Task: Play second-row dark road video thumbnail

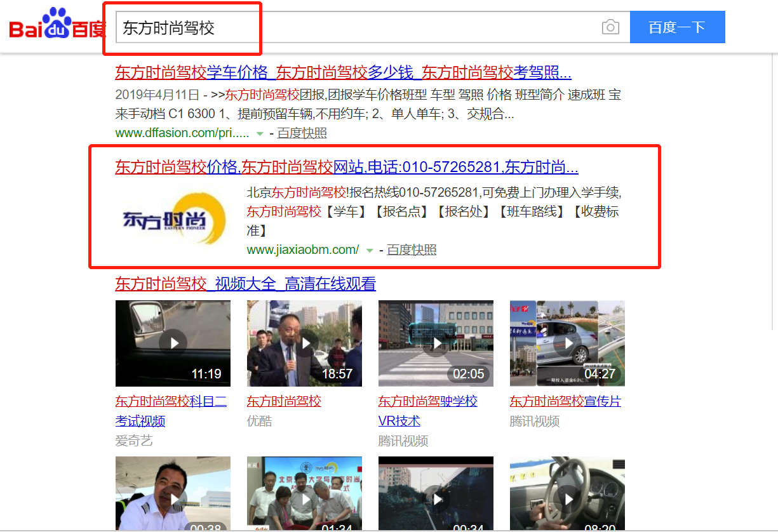Action: [x=436, y=494]
